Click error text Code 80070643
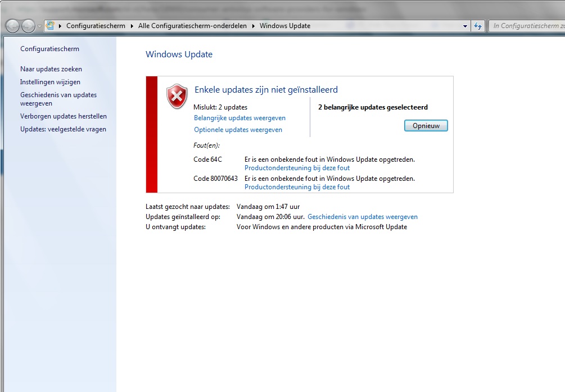Viewport: 565px width, 392px height. 215,178
